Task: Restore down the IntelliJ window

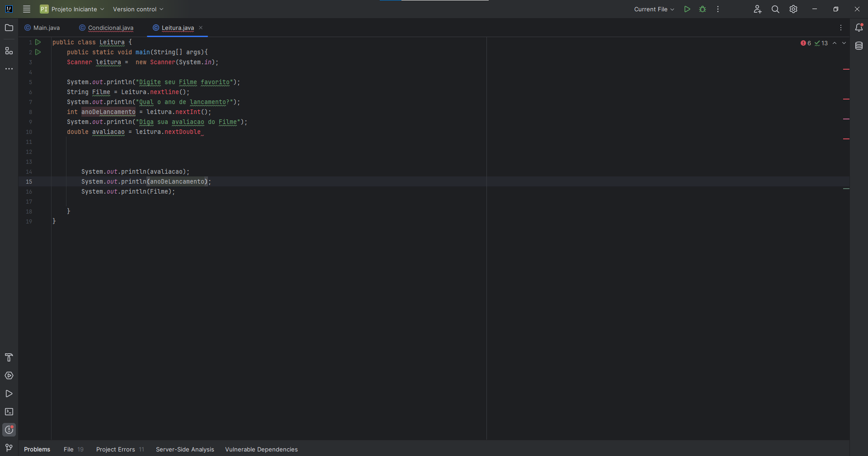Action: tap(836, 9)
